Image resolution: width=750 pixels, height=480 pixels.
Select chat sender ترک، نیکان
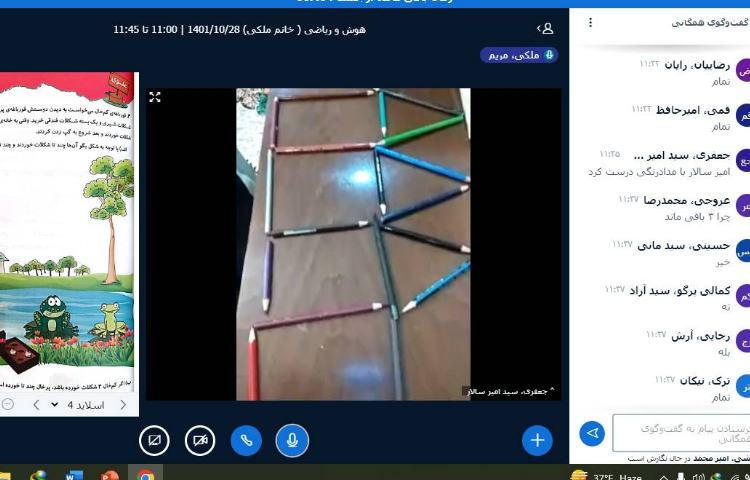(705, 381)
